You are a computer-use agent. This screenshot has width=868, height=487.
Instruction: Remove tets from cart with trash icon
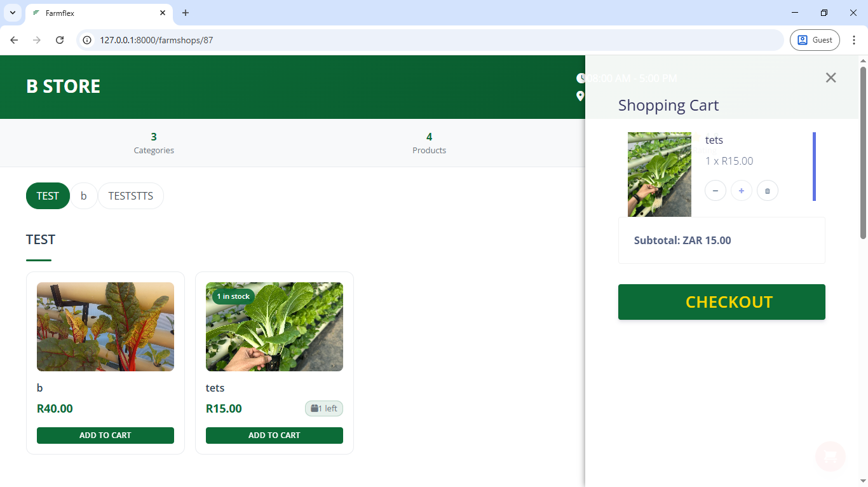tap(768, 191)
